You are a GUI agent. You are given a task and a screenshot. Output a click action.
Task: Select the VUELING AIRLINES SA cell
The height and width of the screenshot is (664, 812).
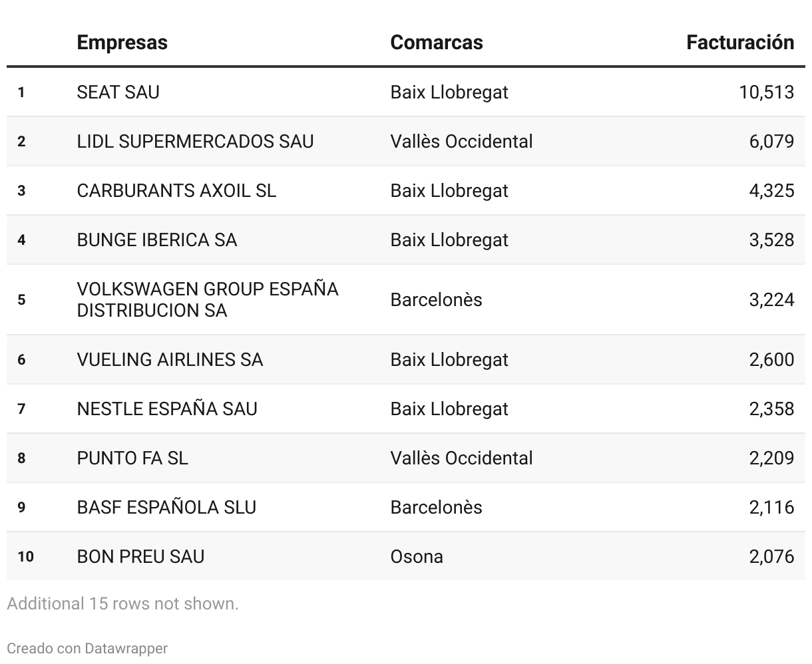pyautogui.click(x=170, y=359)
